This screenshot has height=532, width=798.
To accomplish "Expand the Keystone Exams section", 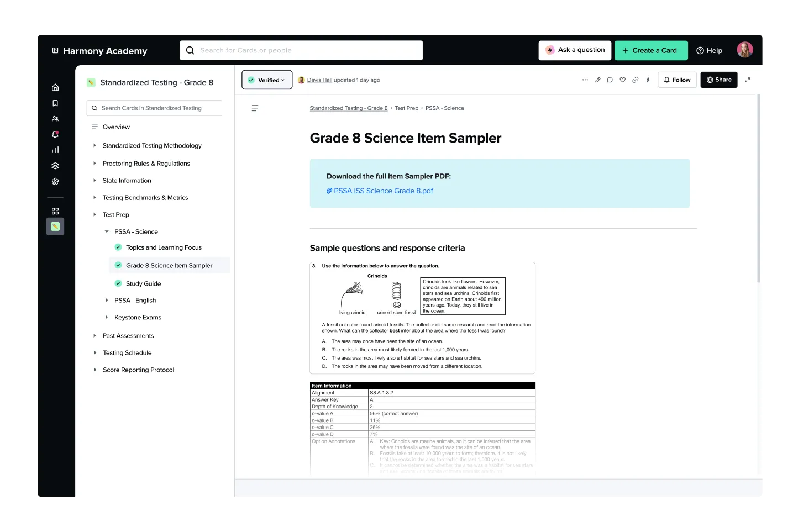I will [106, 317].
